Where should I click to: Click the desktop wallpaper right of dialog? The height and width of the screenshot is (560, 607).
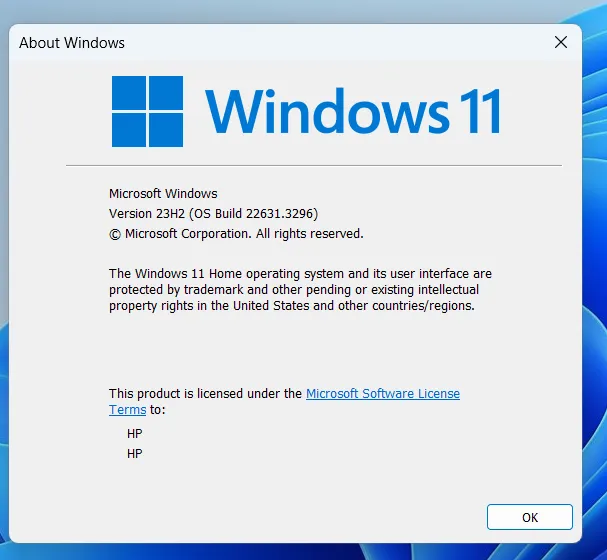pyautogui.click(x=596, y=300)
